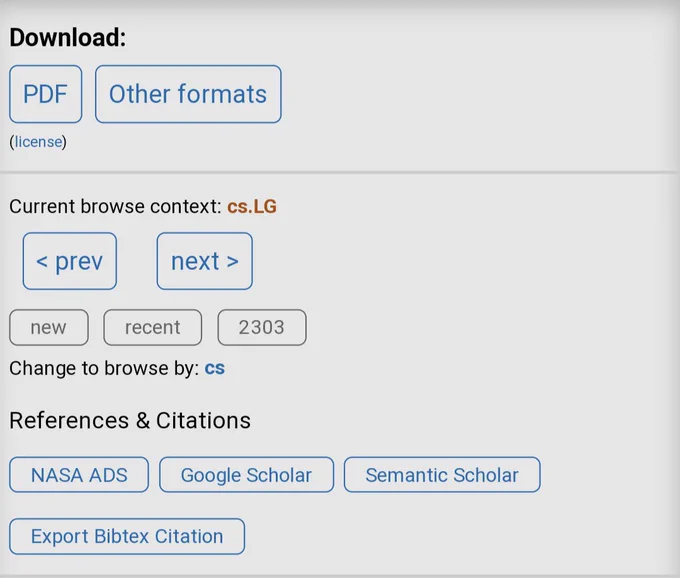
Task: Download the paper as PDF
Action: [x=45, y=94]
